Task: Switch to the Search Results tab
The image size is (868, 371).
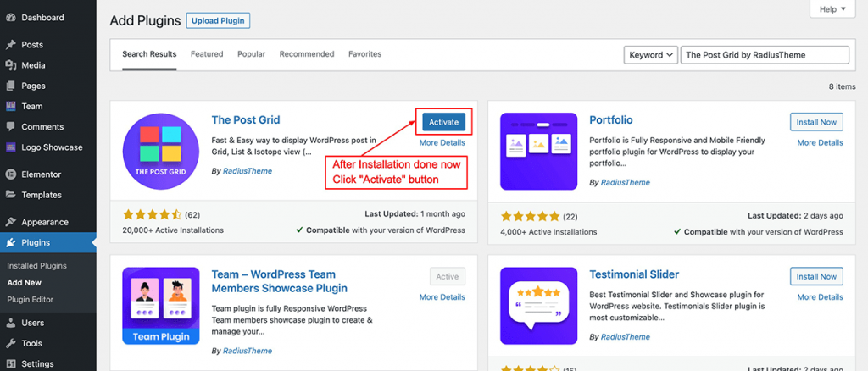Action: [x=149, y=54]
